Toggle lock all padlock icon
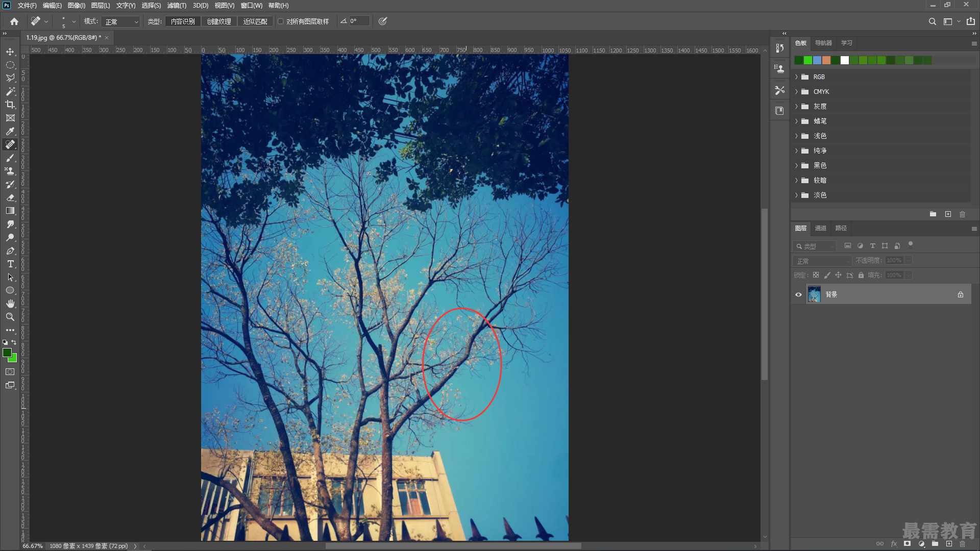 (861, 275)
